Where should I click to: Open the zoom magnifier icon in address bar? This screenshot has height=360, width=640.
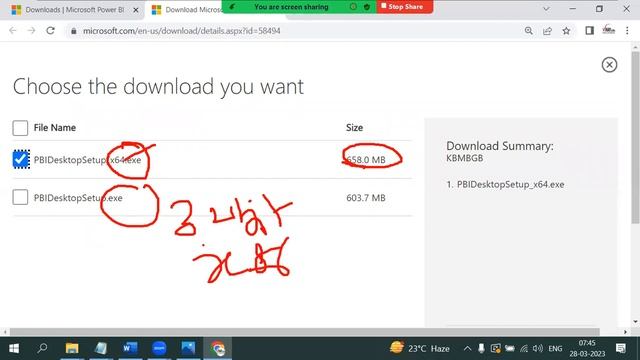coord(529,31)
